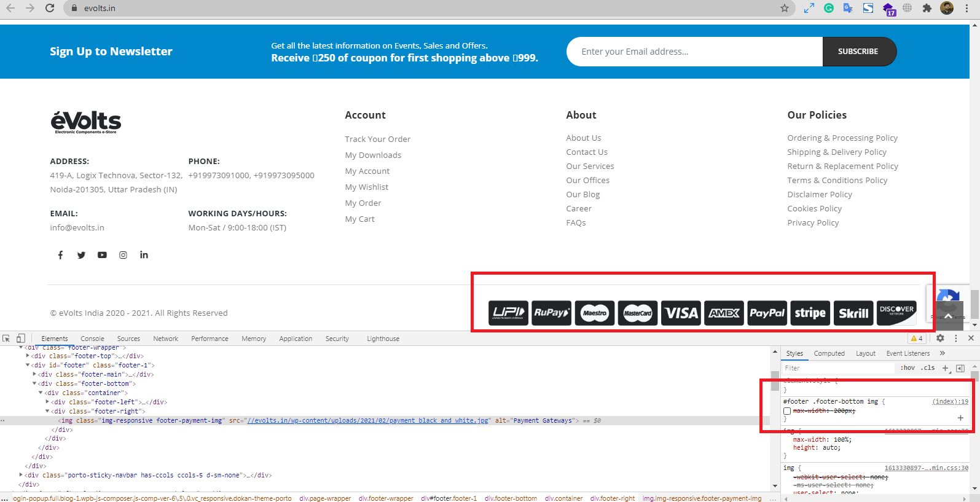Open the eVolts Instagram icon
980x502 pixels.
(x=123, y=255)
